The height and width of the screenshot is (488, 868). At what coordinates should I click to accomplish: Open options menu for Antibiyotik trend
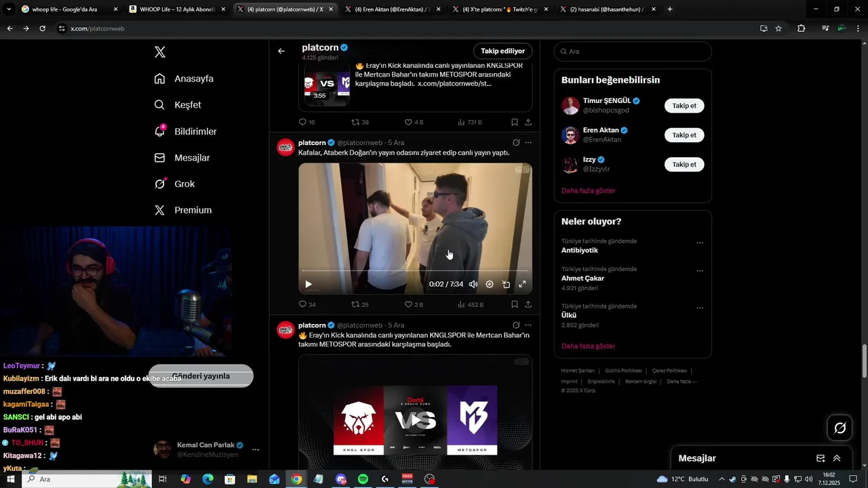pyautogui.click(x=700, y=243)
